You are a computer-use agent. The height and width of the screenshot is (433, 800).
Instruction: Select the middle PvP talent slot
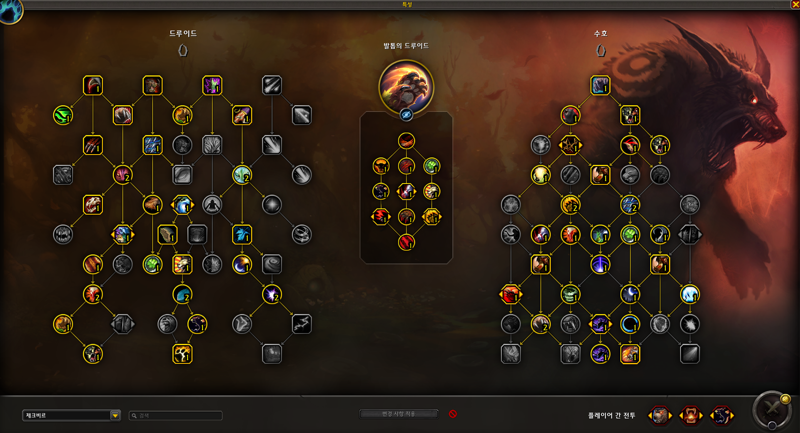point(691,416)
